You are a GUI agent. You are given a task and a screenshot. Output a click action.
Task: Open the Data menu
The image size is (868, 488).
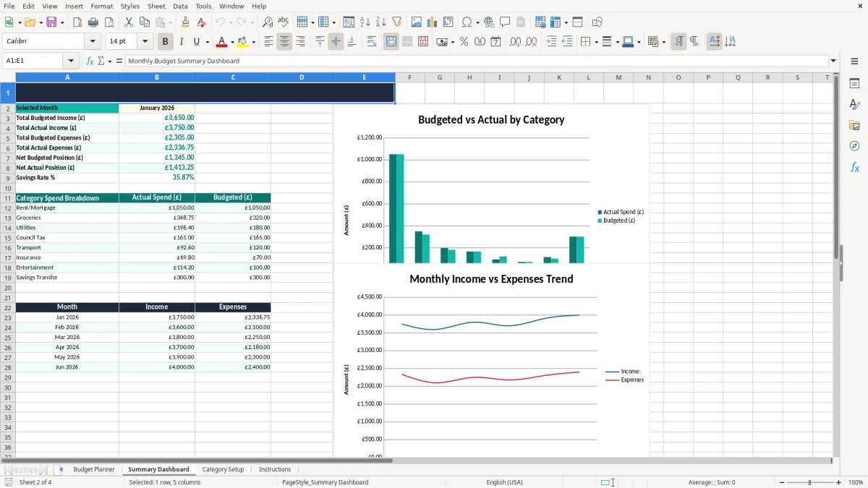[x=180, y=6]
